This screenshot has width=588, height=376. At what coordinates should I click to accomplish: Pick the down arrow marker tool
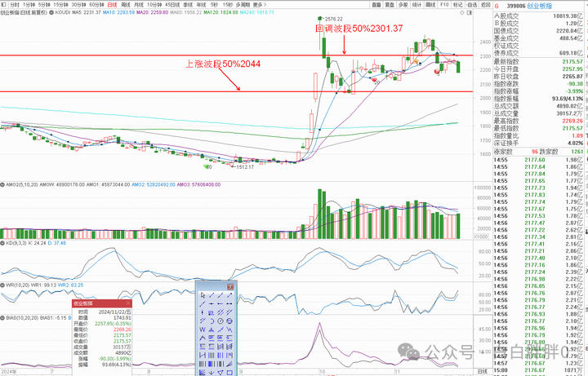(212, 372)
